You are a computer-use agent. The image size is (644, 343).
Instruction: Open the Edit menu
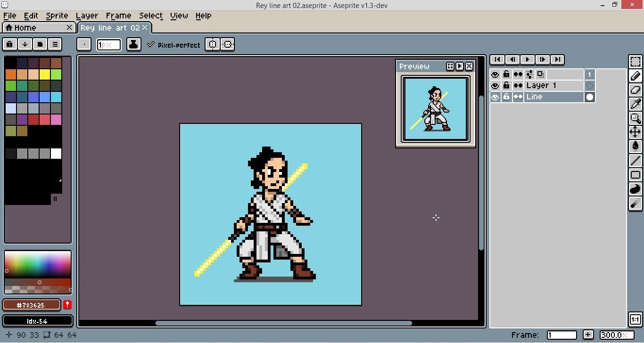tap(31, 16)
